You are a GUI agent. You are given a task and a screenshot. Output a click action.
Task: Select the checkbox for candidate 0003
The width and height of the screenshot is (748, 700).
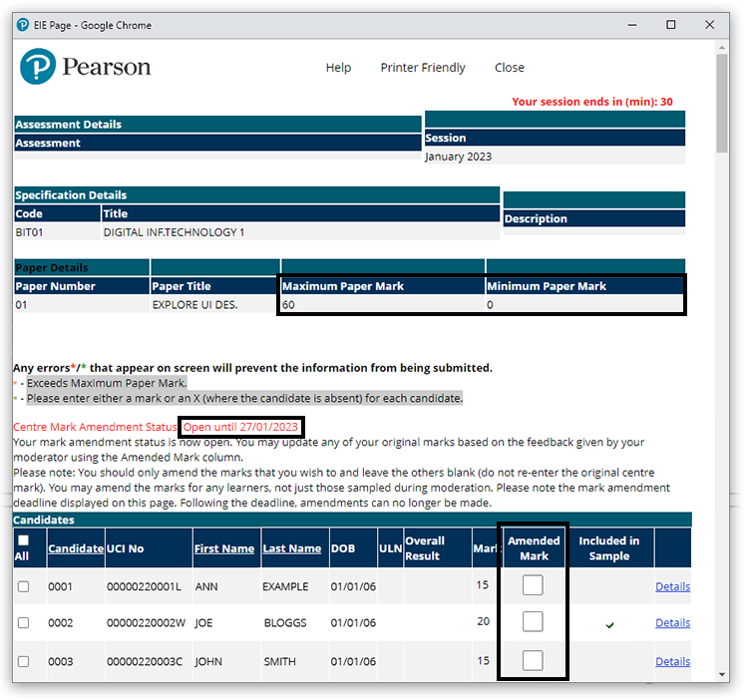tap(24, 661)
